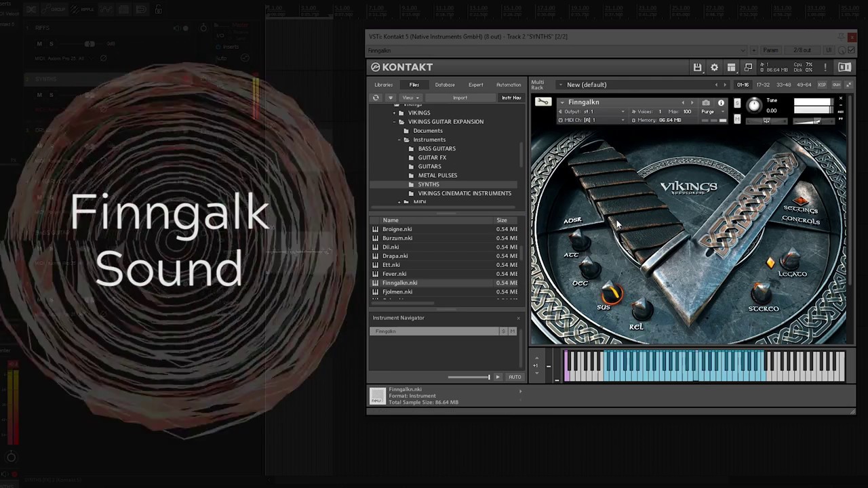
Task: Show instrument info with the i icon
Action: (721, 103)
